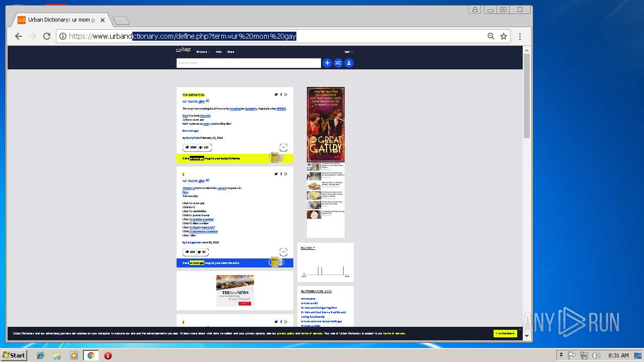Launch Internet Explorer from taskbar

(x=40, y=355)
